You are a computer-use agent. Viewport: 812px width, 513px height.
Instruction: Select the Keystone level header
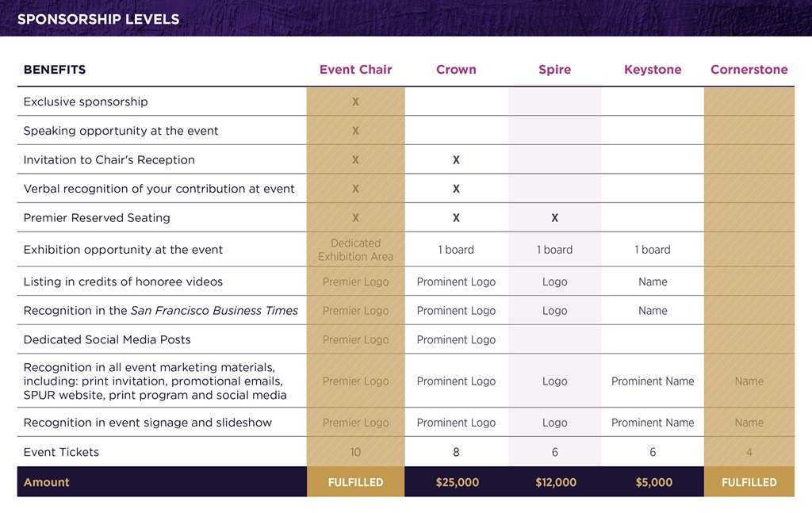tap(653, 69)
